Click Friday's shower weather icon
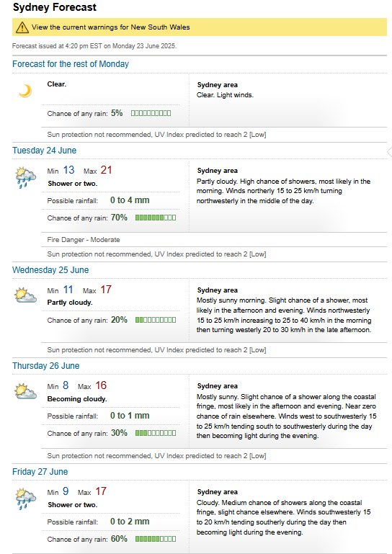The width and height of the screenshot is (392, 554). point(26,499)
